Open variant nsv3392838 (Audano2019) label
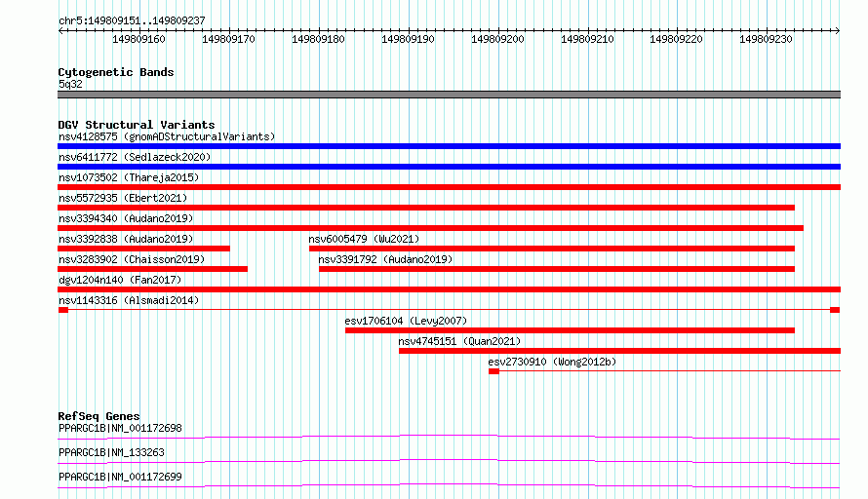This screenshot has height=499, width=868. (126, 239)
